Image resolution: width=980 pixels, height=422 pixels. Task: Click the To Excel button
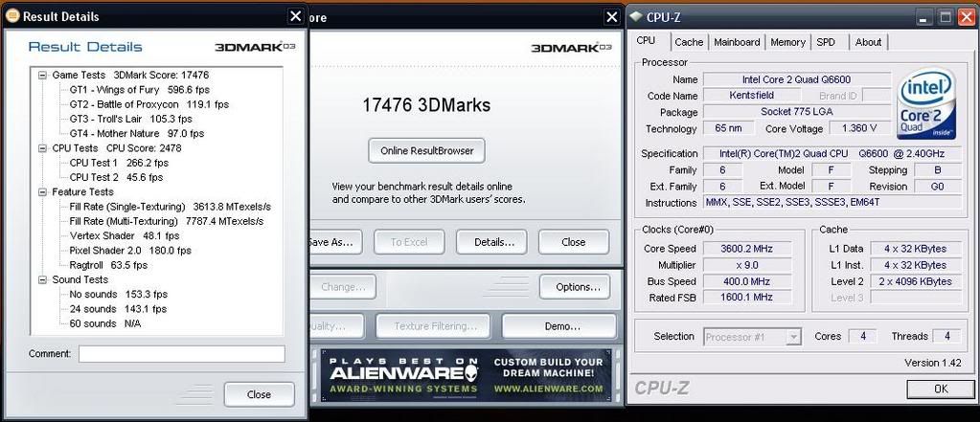pyautogui.click(x=409, y=242)
